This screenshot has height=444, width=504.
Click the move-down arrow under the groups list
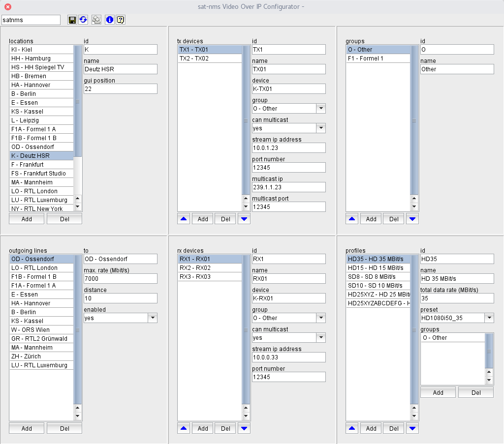point(412,218)
